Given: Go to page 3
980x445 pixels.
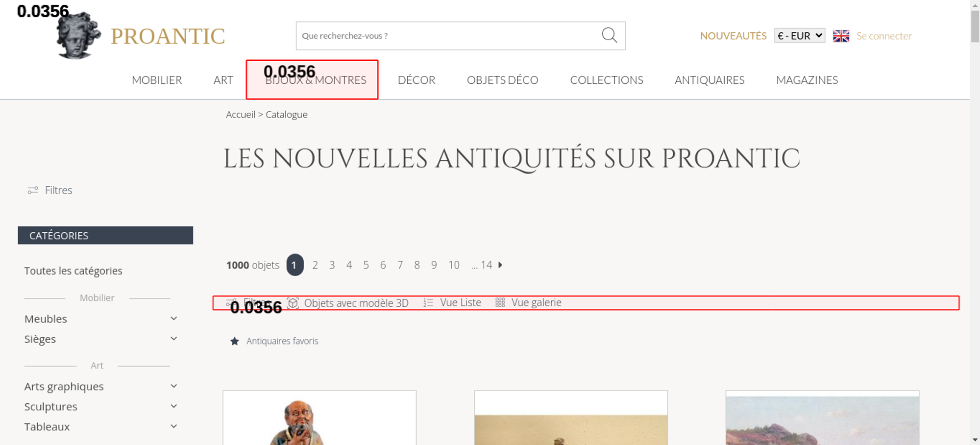Looking at the screenshot, I should click(332, 265).
